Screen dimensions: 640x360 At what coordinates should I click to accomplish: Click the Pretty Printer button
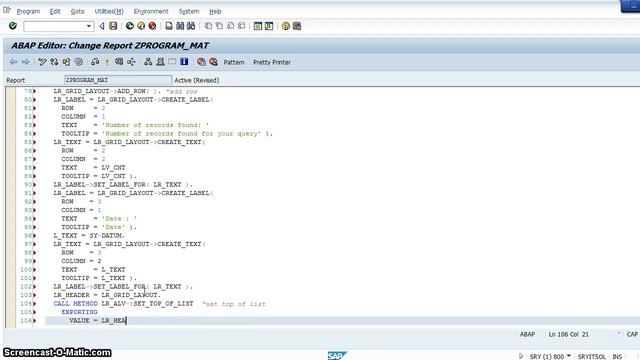[x=272, y=62]
